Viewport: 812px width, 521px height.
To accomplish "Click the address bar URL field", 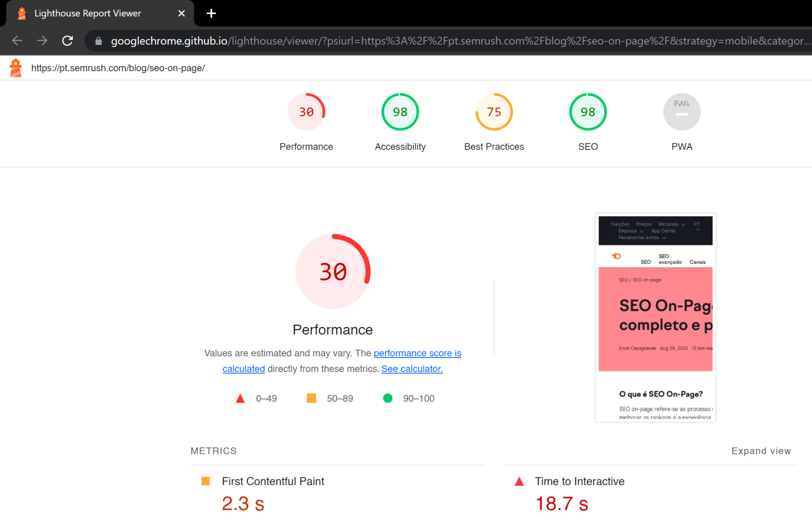I will (x=448, y=41).
